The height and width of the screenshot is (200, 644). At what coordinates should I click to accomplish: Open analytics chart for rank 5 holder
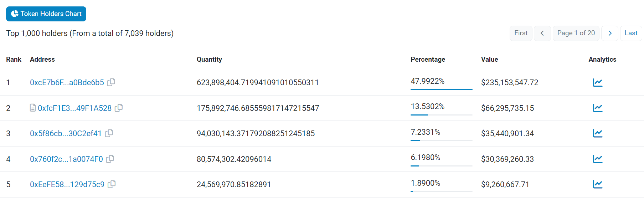pyautogui.click(x=597, y=184)
